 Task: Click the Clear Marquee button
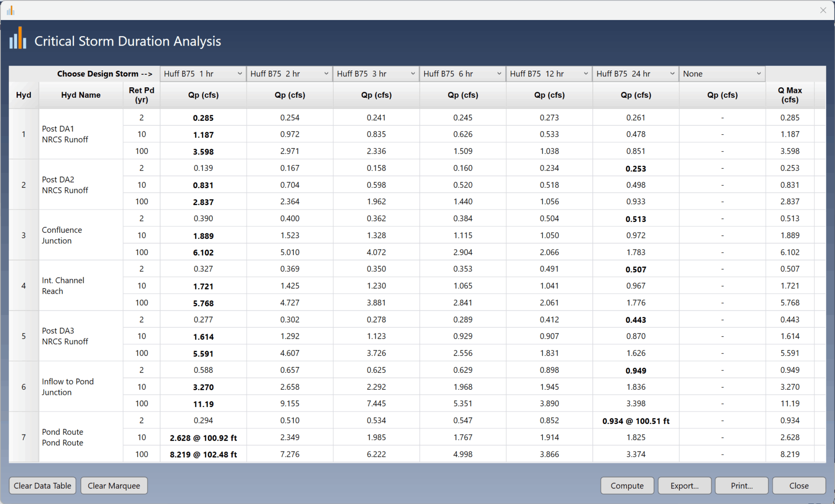(114, 486)
